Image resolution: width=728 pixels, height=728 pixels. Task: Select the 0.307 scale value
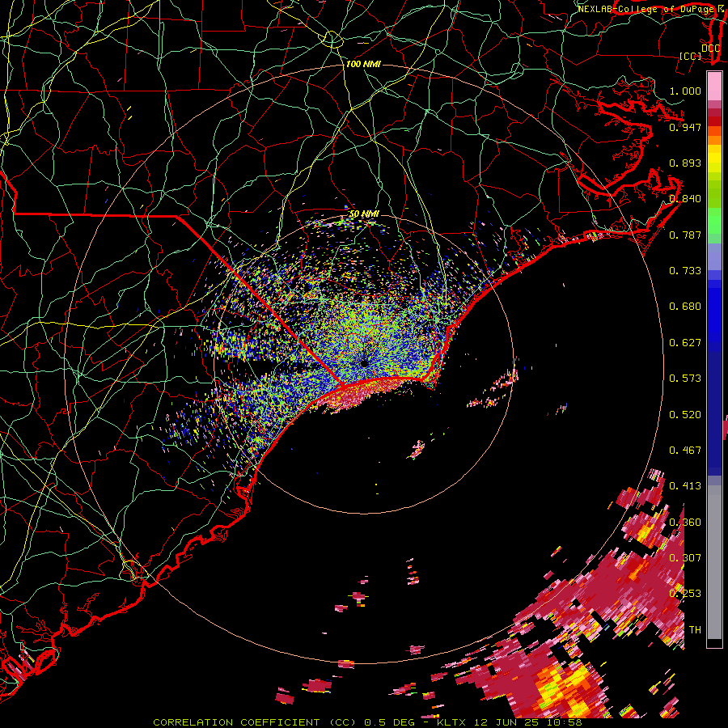[685, 557]
